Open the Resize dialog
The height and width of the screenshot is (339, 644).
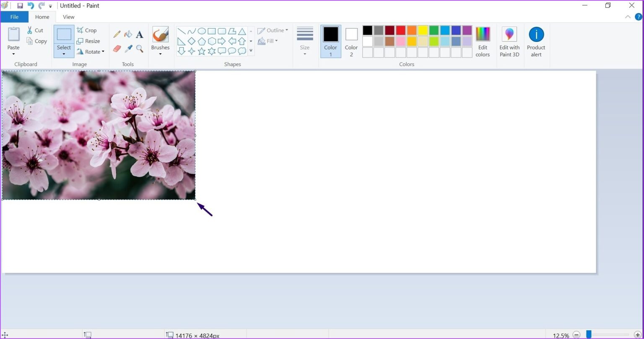tap(89, 41)
